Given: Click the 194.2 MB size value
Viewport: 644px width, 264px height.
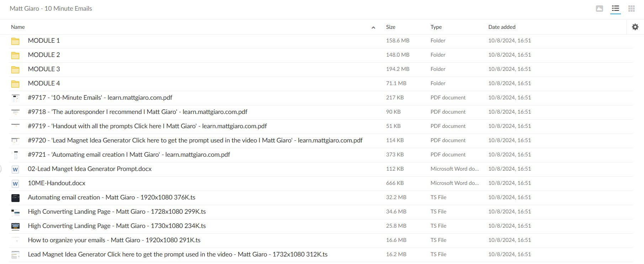Looking at the screenshot, I should (x=398, y=69).
